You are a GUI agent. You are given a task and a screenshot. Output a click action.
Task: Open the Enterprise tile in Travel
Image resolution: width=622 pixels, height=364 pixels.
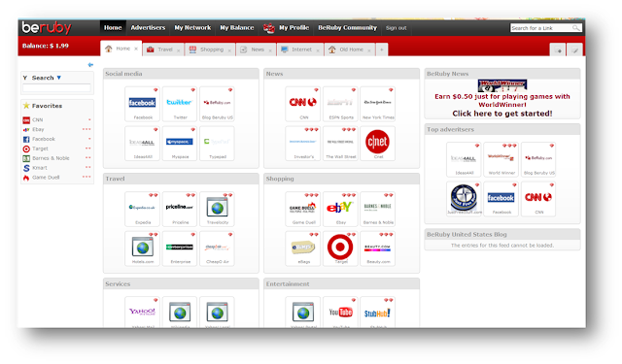click(180, 248)
